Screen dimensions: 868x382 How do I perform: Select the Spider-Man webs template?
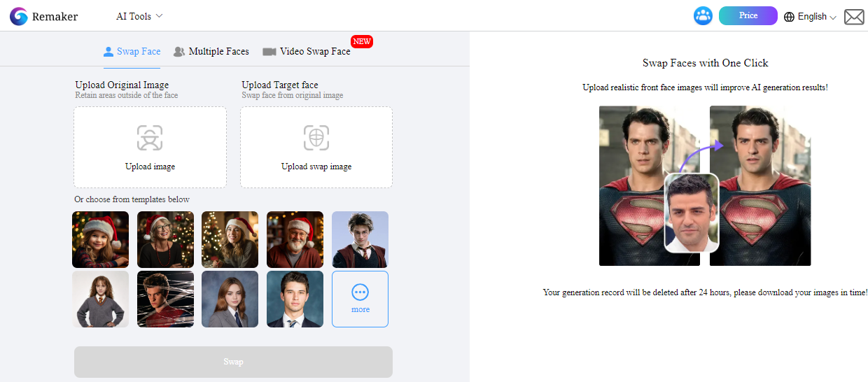(x=165, y=299)
